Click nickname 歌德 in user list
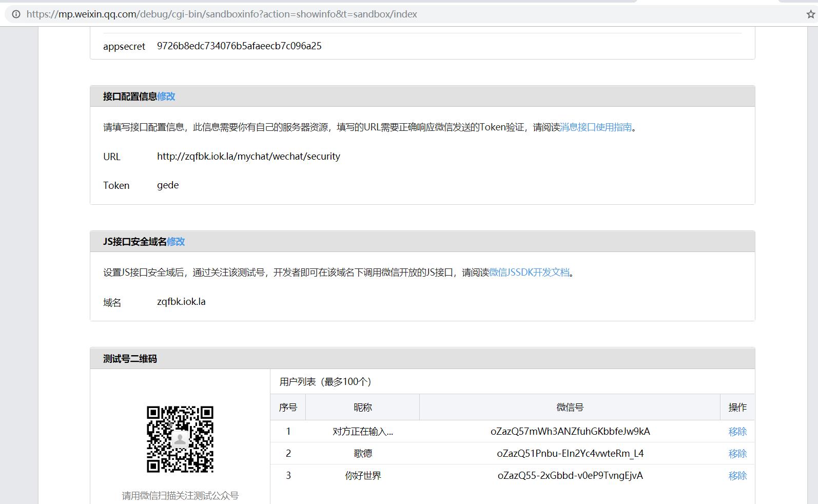 tap(363, 454)
